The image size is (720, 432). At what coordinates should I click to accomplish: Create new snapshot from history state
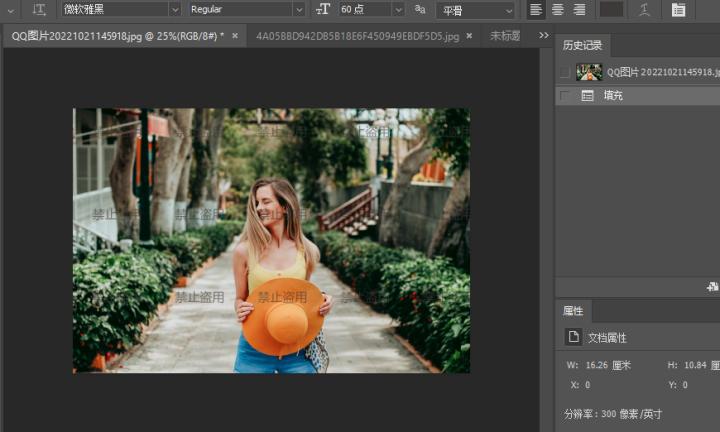[712, 286]
